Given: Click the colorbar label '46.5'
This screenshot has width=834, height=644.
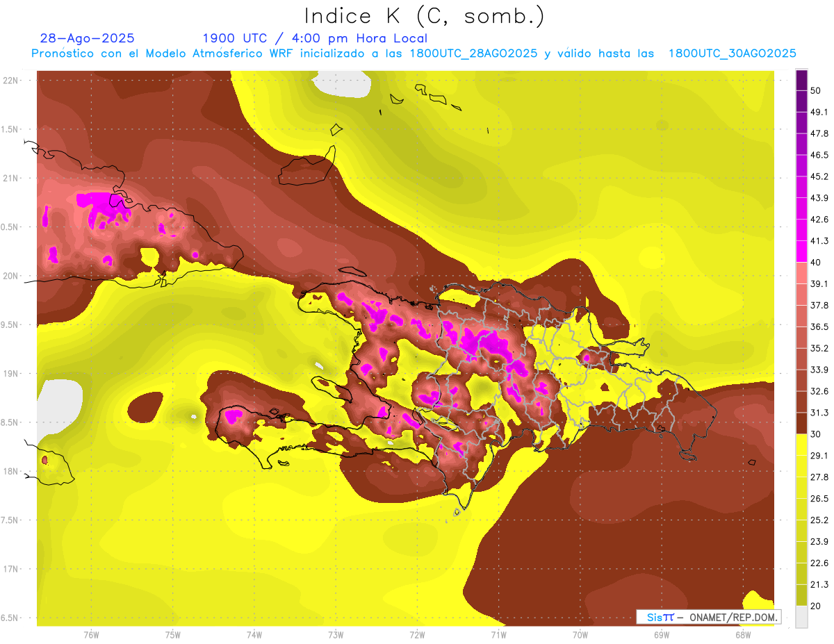Looking at the screenshot, I should click(x=819, y=155).
